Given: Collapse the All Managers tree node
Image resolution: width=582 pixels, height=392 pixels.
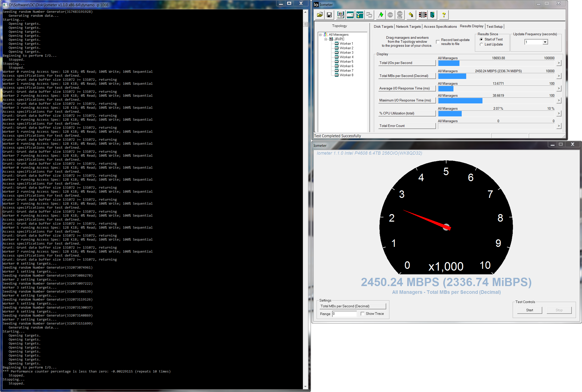Looking at the screenshot, I should coord(320,35).
